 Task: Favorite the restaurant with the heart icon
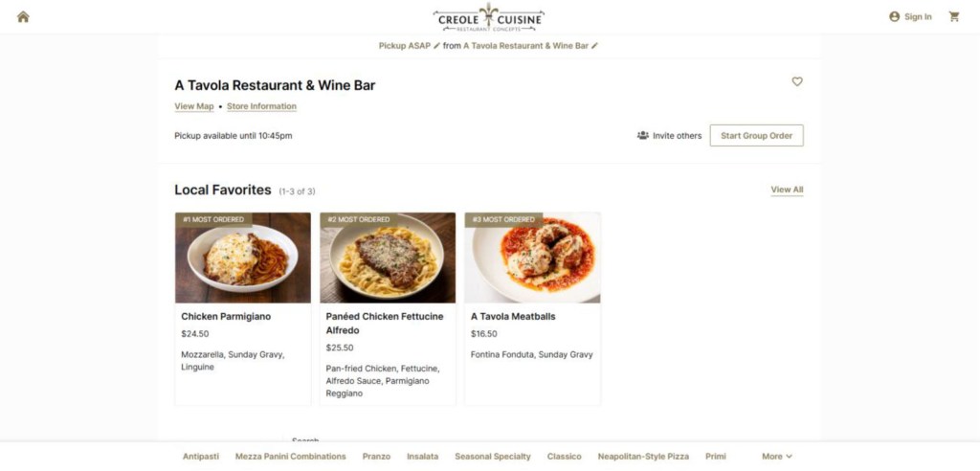click(x=797, y=81)
